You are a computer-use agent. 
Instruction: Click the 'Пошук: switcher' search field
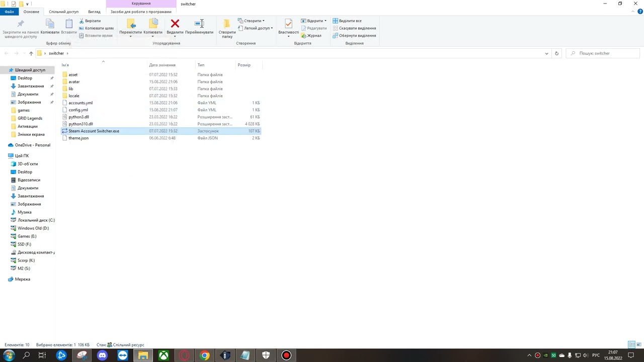click(x=603, y=53)
